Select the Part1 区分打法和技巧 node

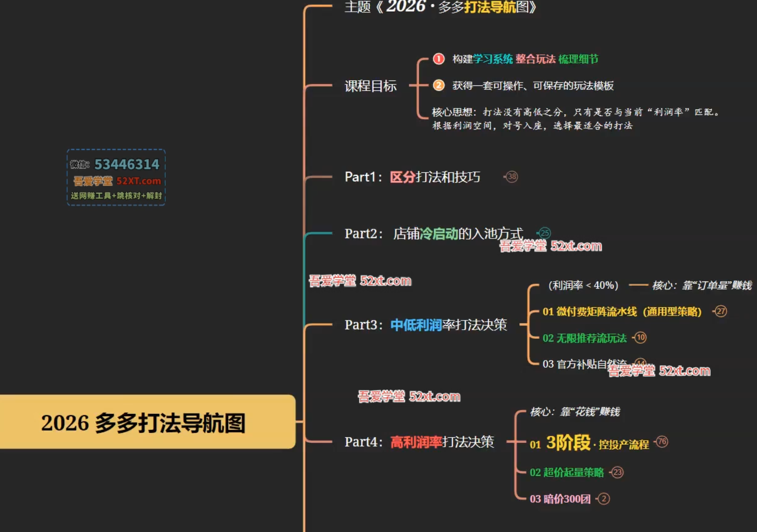pos(412,177)
